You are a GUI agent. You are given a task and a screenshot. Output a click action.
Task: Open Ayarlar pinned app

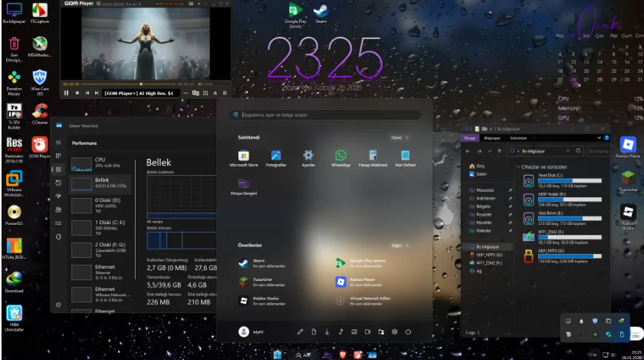(x=308, y=158)
